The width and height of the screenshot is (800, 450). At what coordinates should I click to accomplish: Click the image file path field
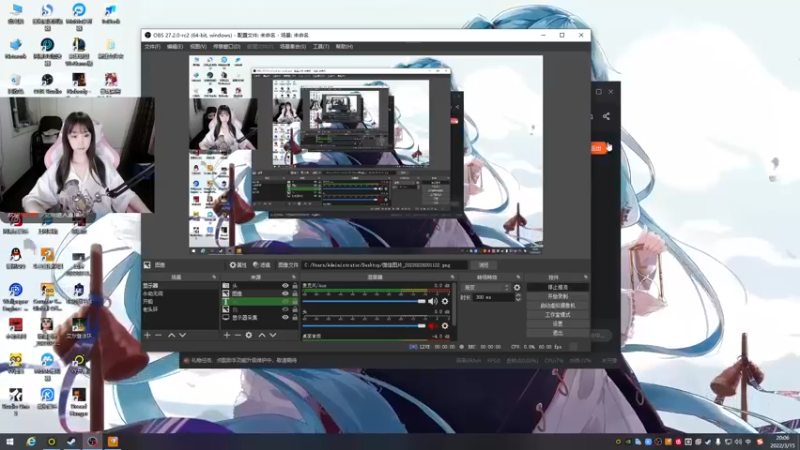[x=385, y=265]
